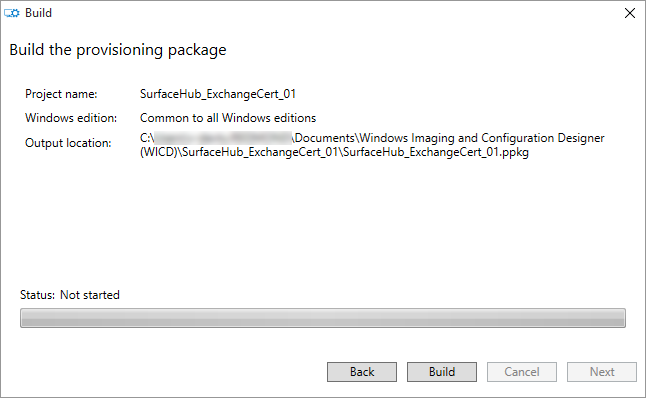Click the Project name label
This screenshot has width=646, height=398.
61,94
